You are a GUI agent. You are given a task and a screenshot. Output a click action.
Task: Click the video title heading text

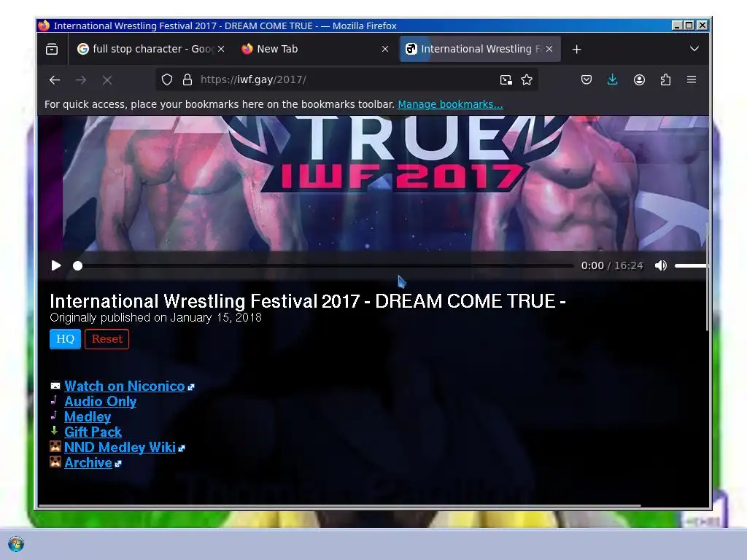click(308, 301)
